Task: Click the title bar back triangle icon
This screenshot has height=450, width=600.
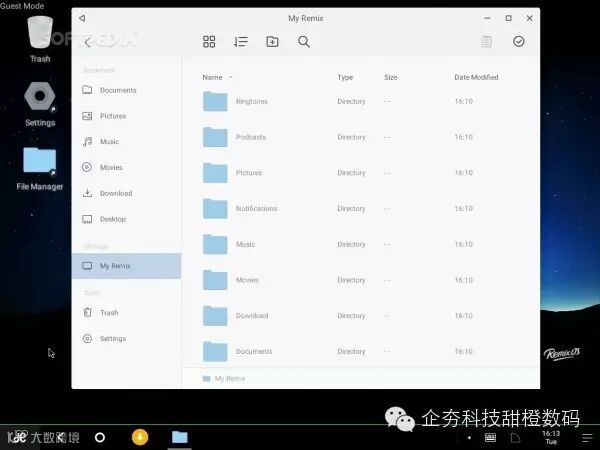Action: [x=82, y=18]
